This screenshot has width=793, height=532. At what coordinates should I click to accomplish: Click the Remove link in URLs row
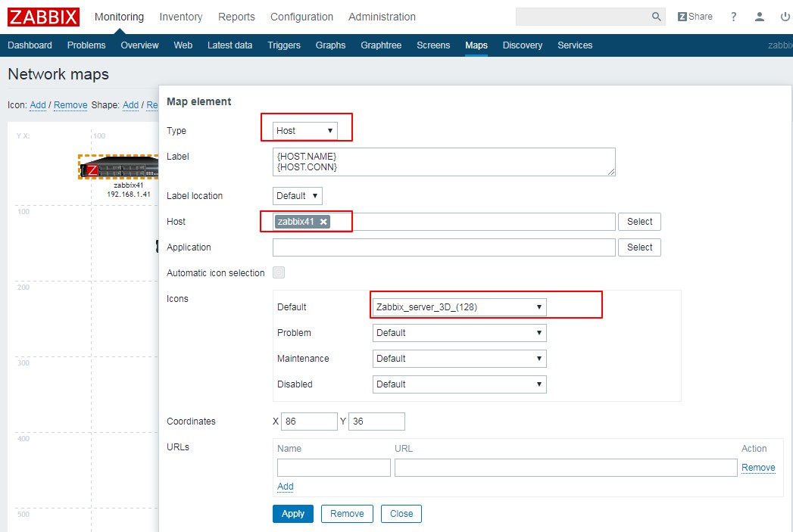pos(757,468)
